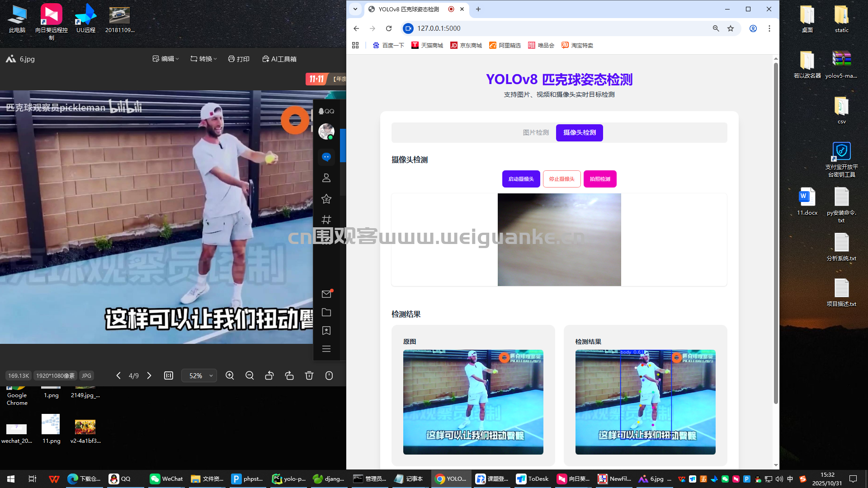Image resolution: width=868 pixels, height=488 pixels.
Task: Zoom out of the image
Action: [x=250, y=375]
